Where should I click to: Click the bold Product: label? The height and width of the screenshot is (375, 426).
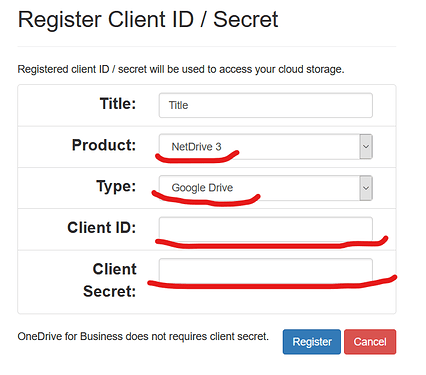pyautogui.click(x=104, y=145)
